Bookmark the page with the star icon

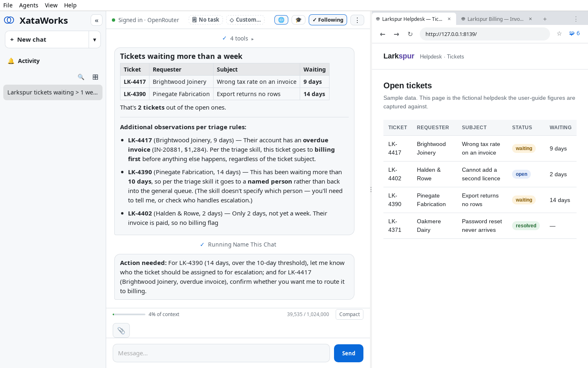pyautogui.click(x=559, y=34)
